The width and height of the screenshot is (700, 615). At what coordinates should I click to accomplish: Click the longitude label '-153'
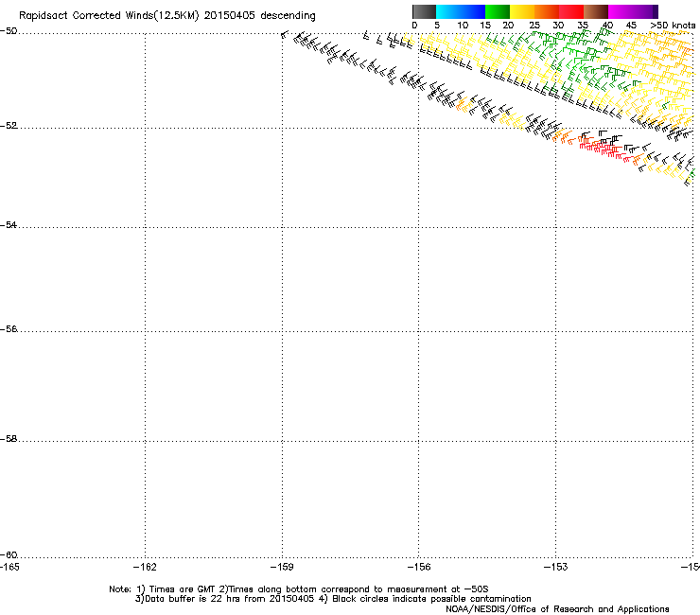click(x=556, y=567)
